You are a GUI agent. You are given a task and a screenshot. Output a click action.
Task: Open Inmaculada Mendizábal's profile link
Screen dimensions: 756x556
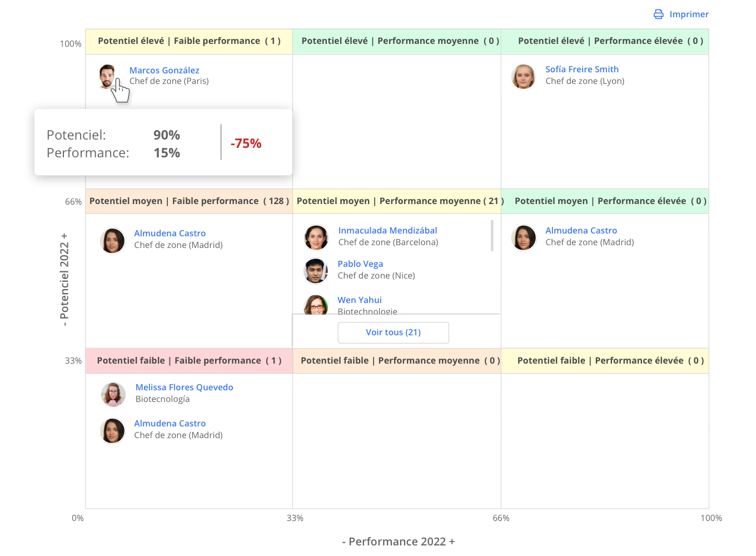click(387, 230)
